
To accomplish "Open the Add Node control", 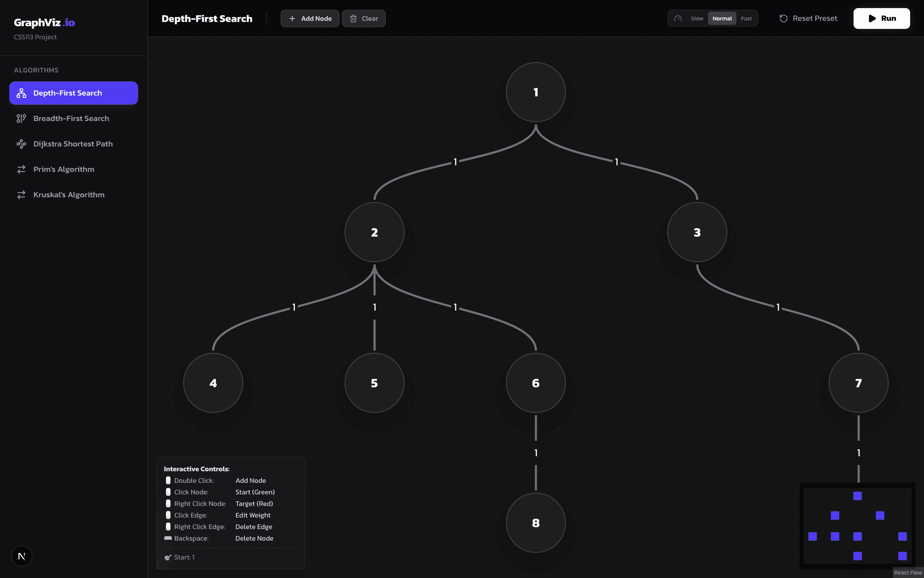I will (310, 18).
